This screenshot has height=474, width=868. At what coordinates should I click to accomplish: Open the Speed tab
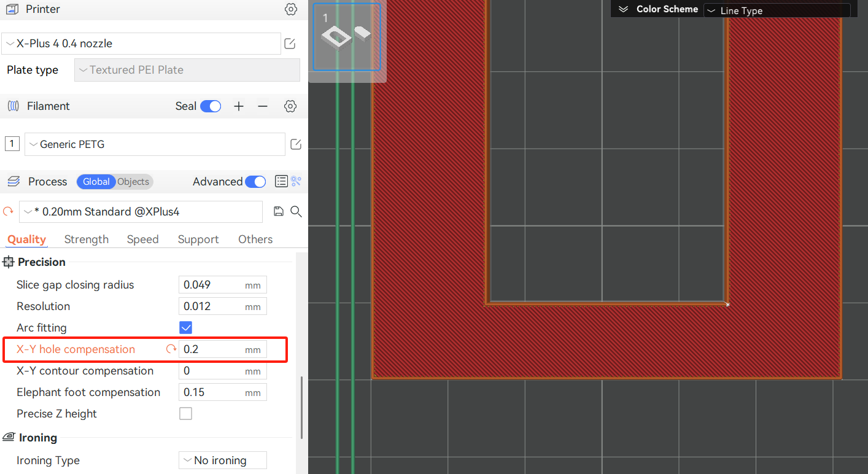tap(143, 239)
